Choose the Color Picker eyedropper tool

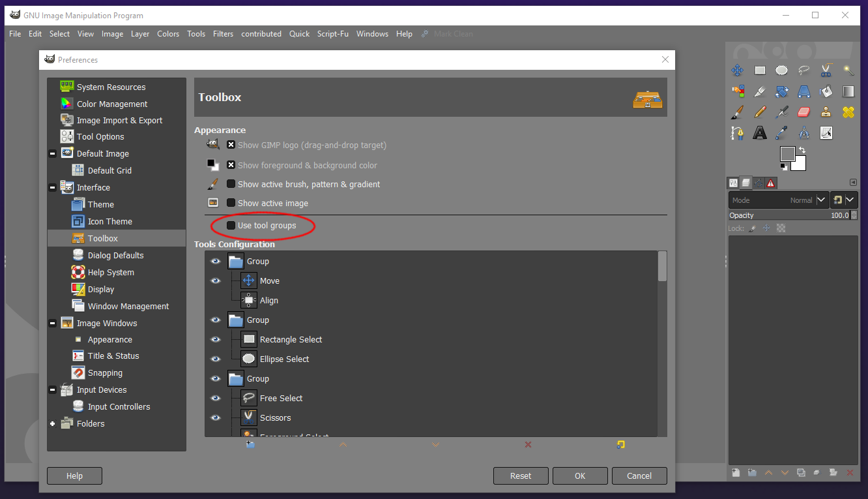pos(782,133)
